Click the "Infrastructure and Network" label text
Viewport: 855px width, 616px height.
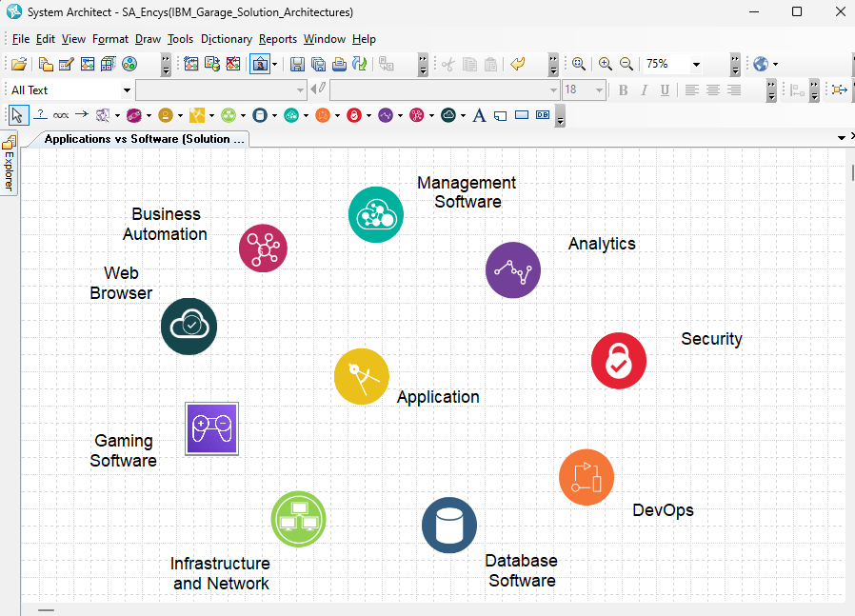point(220,573)
